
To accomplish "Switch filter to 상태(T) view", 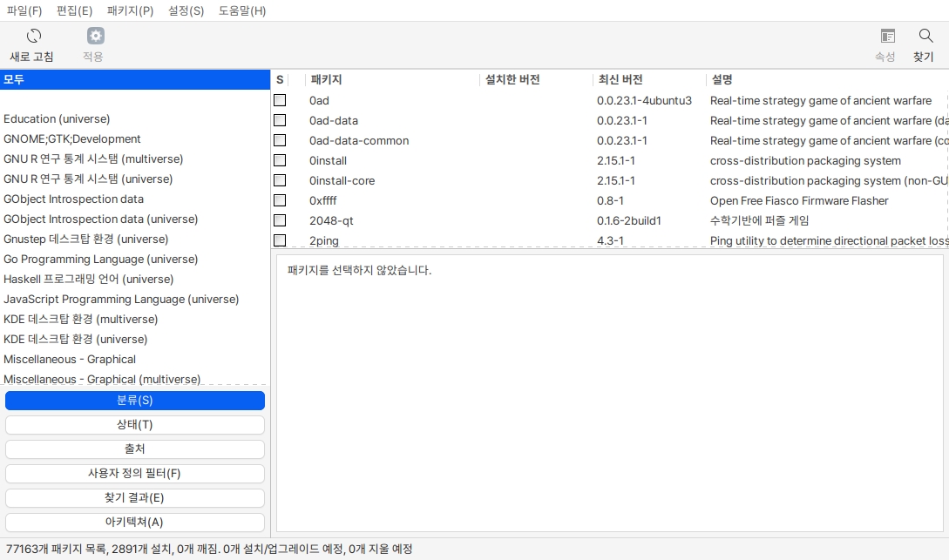I will (134, 425).
